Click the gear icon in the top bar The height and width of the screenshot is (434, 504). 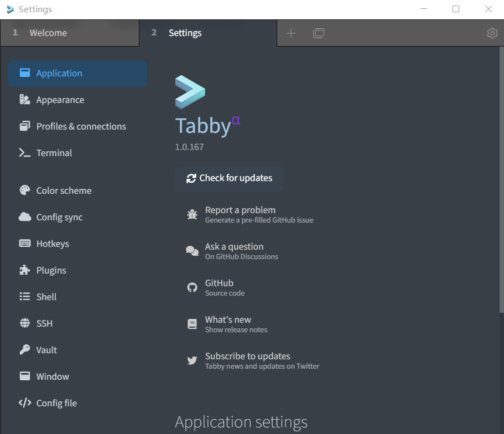(x=492, y=33)
